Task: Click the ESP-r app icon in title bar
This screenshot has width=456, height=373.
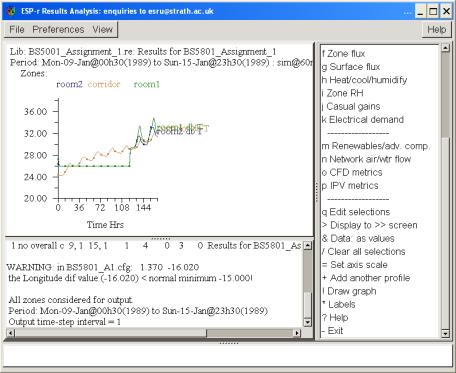Action: [x=11, y=11]
